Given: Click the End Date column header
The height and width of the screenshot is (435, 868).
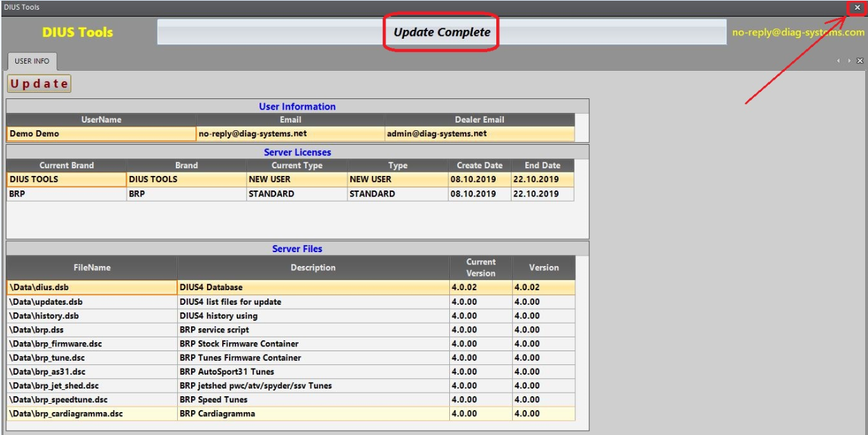Looking at the screenshot, I should 542,166.
